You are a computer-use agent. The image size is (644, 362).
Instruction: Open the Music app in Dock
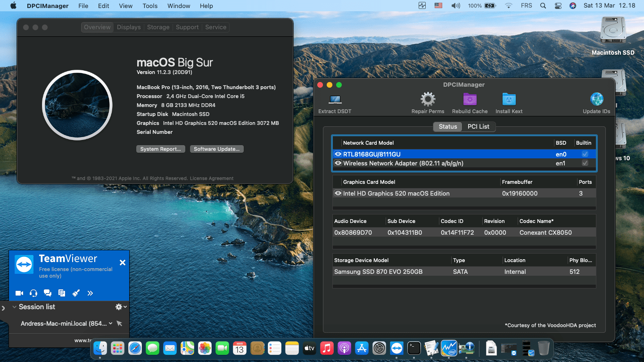tap(327, 348)
